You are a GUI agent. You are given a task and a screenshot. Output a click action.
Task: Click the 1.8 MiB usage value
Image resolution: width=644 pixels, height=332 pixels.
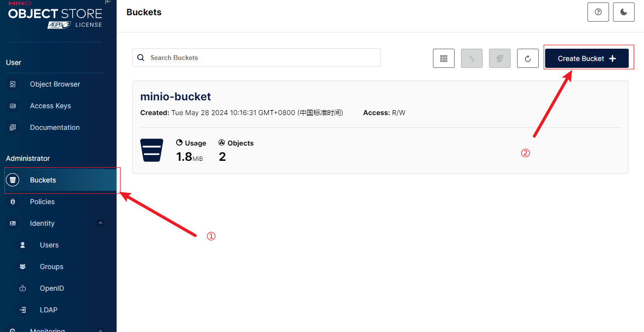(x=189, y=157)
